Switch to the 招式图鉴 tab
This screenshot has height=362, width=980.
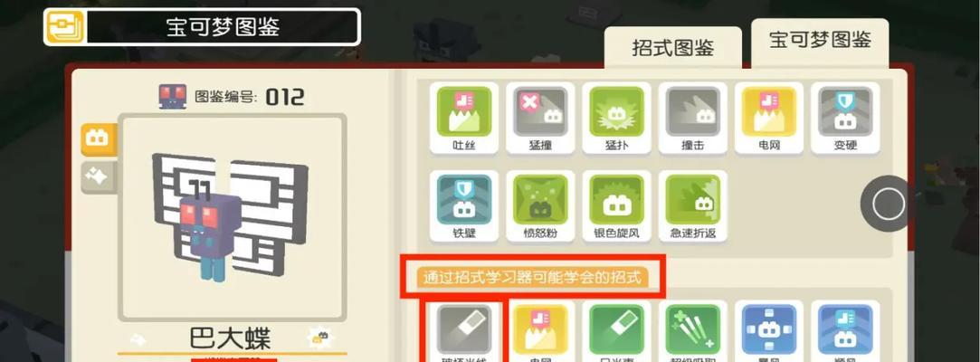(672, 48)
